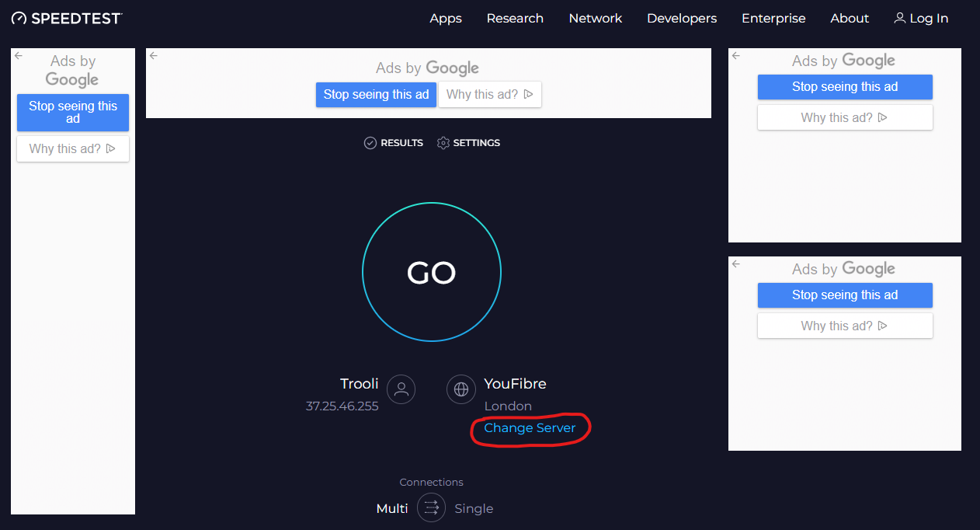Image resolution: width=980 pixels, height=530 pixels.
Task: Click the Change Server link
Action: pyautogui.click(x=530, y=428)
